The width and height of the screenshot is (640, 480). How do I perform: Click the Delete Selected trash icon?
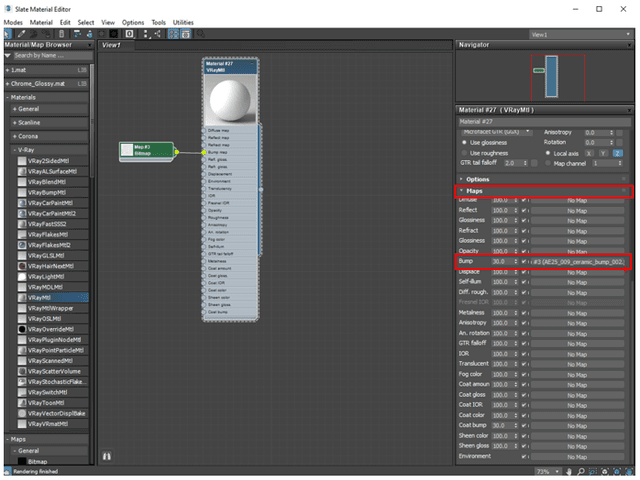(62, 34)
